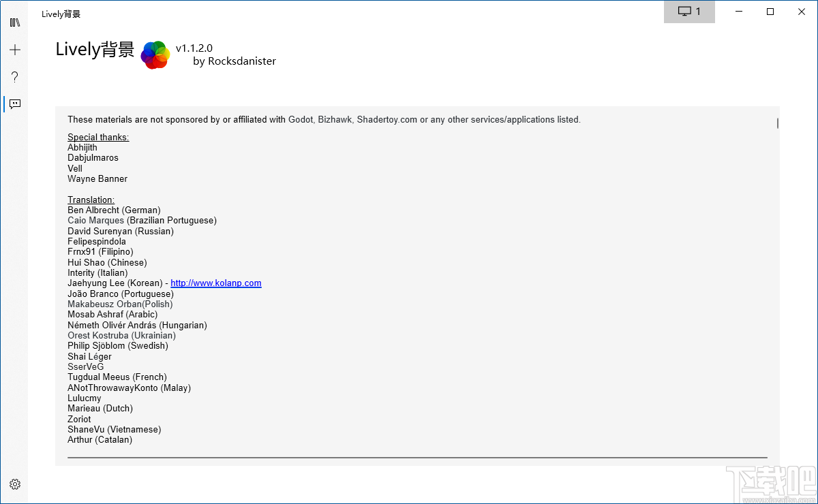Click the Add wallpaper plus icon
Screen dimensions: 818x504
click(15, 50)
